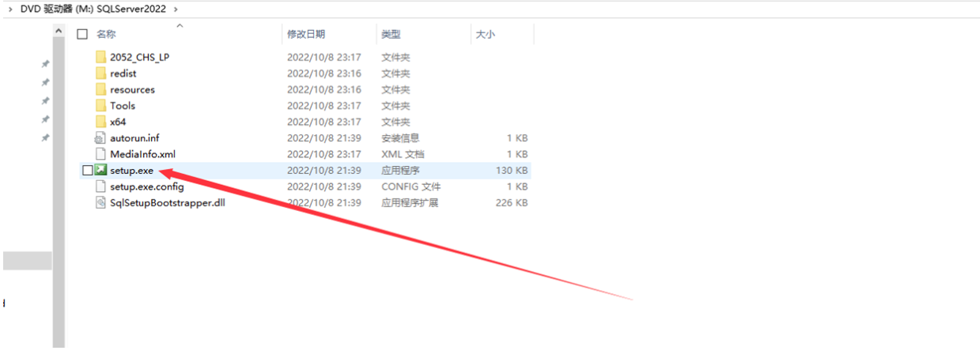Select the setup.exe.config file name
The height and width of the screenshot is (358, 980).
click(146, 187)
